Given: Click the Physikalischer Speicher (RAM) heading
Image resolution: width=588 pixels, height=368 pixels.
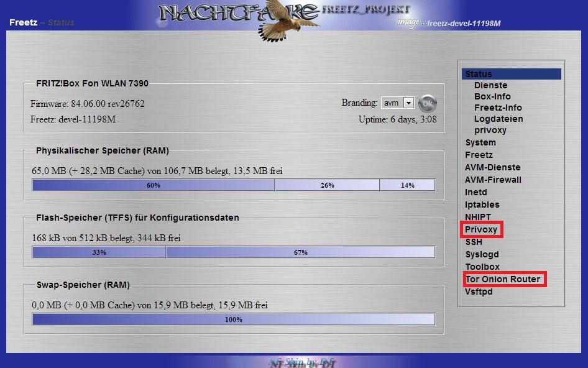Looking at the screenshot, I should tap(103, 150).
